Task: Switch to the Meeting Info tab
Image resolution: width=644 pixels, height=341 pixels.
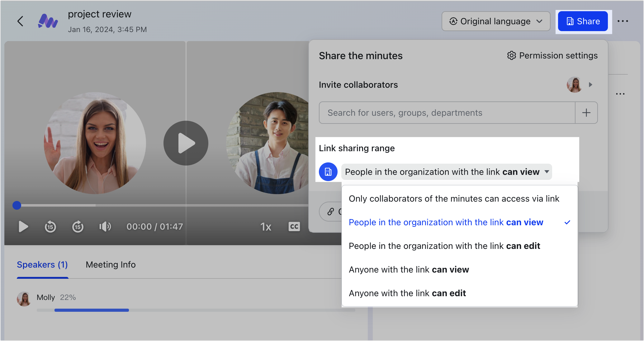Action: click(x=111, y=264)
